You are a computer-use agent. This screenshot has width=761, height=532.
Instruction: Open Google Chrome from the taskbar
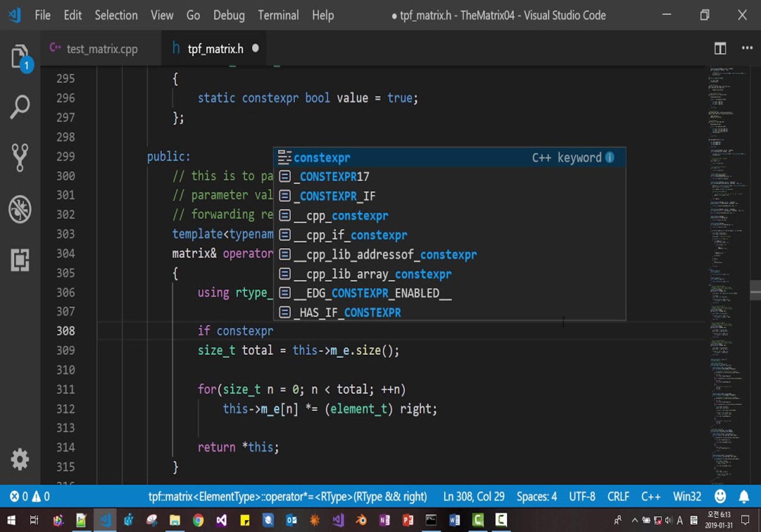pos(198,520)
